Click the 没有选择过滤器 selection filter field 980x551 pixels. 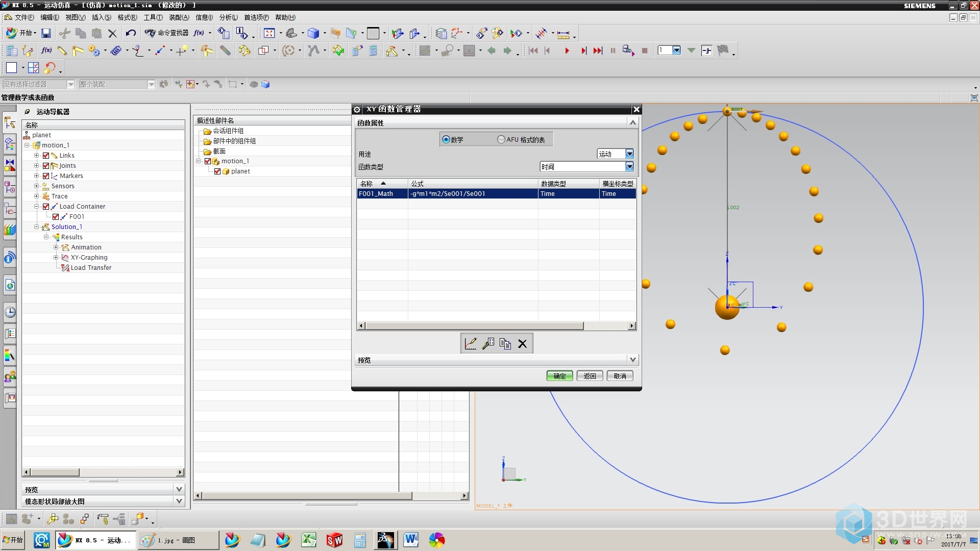coord(38,84)
